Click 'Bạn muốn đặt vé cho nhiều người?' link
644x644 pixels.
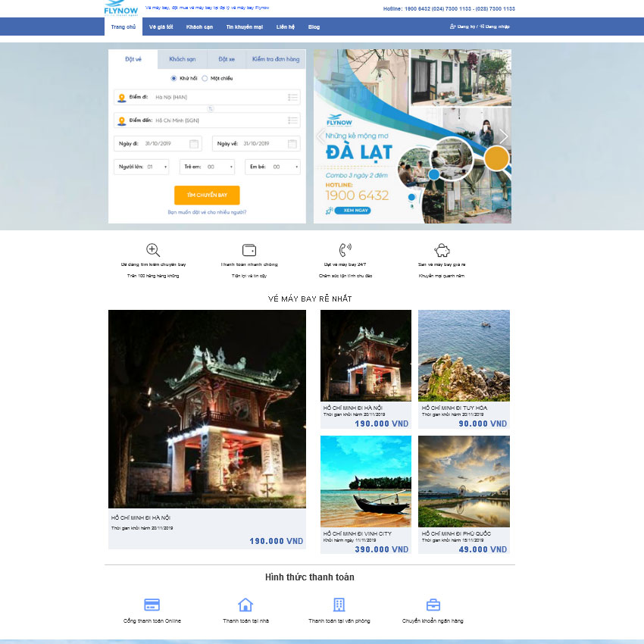tap(207, 212)
